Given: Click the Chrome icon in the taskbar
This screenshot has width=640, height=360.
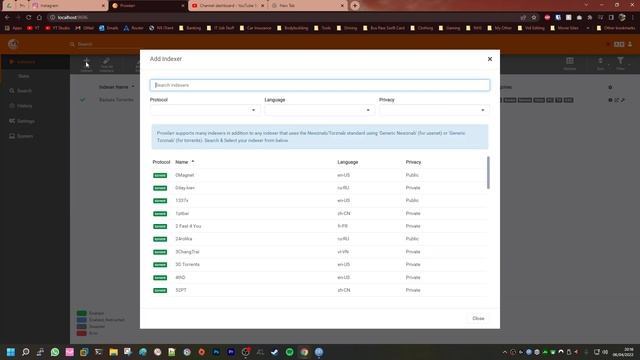Looking at the screenshot, I should click(x=304, y=352).
